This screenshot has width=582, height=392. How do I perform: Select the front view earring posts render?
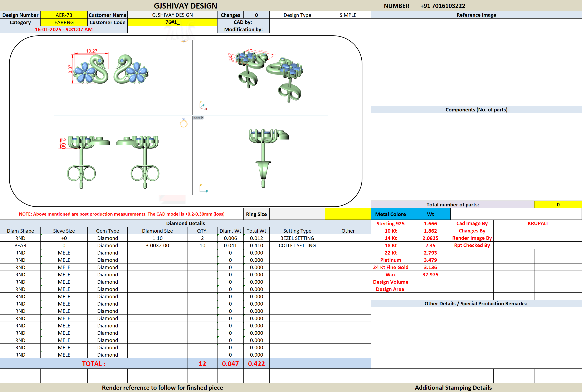click(109, 162)
